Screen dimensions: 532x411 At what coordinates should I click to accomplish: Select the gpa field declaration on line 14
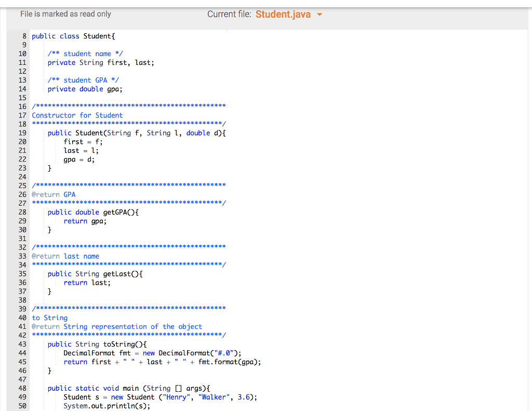tap(86, 89)
